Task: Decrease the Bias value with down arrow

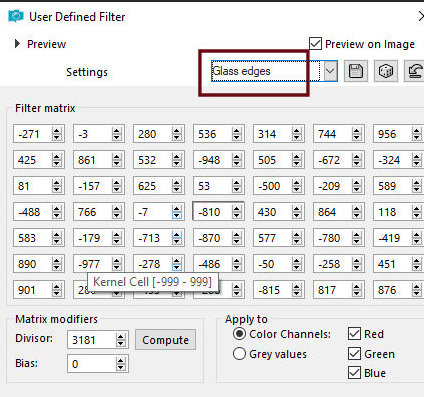Action: pos(121,367)
